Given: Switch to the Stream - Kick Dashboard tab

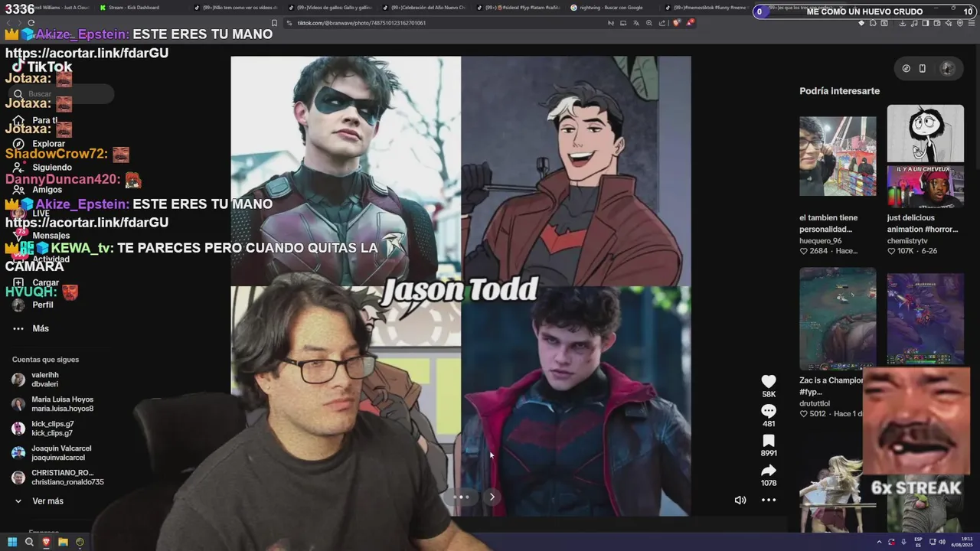Looking at the screenshot, I should click(134, 8).
